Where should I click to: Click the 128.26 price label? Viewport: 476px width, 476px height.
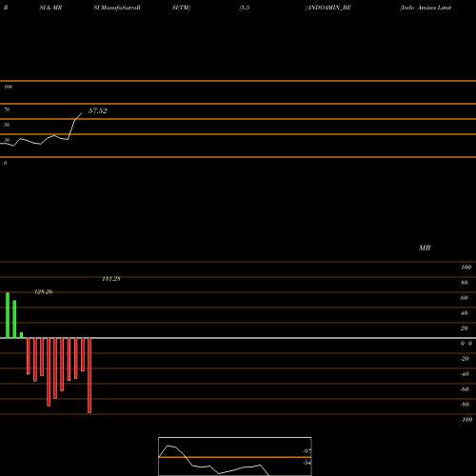(44, 291)
